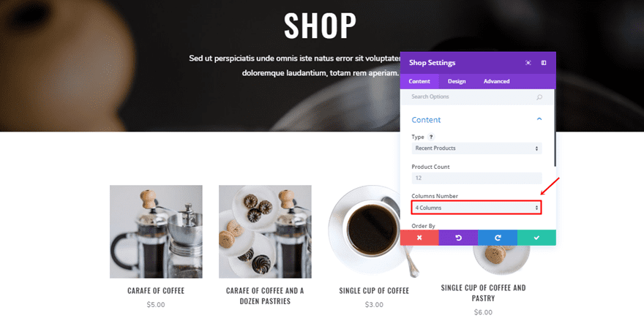Click the settings panel scrollbar
This screenshot has width=644, height=321.
555,127
